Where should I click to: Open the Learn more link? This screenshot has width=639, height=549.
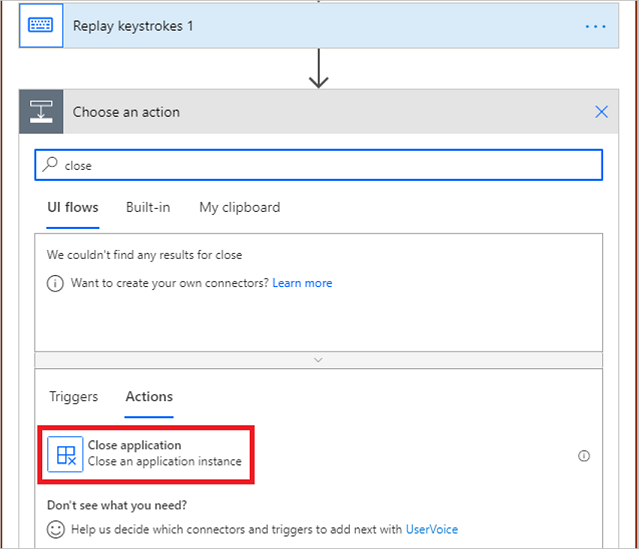302,283
